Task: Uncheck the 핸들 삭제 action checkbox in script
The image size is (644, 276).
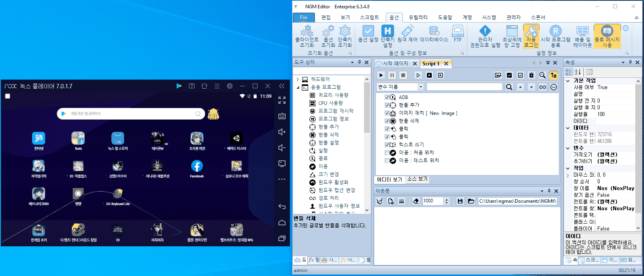Action: 387,121
